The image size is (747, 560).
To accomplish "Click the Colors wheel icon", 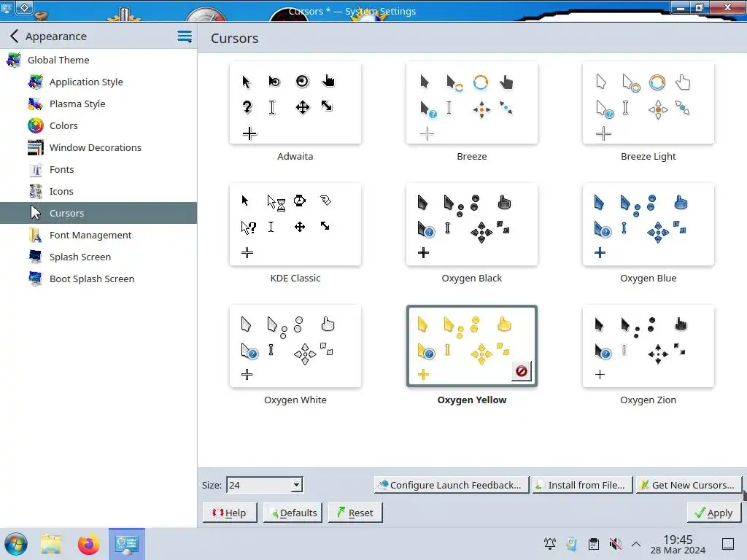I will 36,125.
